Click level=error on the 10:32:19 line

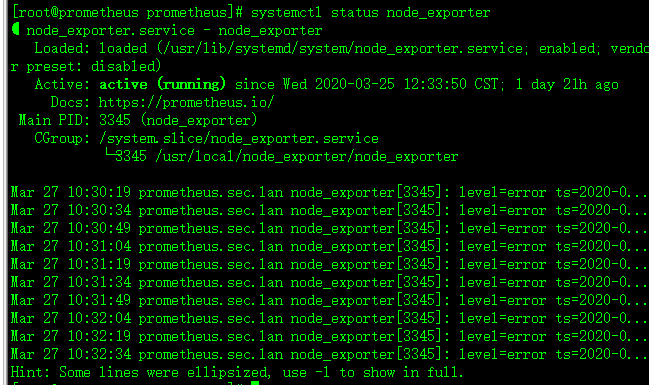(502, 337)
